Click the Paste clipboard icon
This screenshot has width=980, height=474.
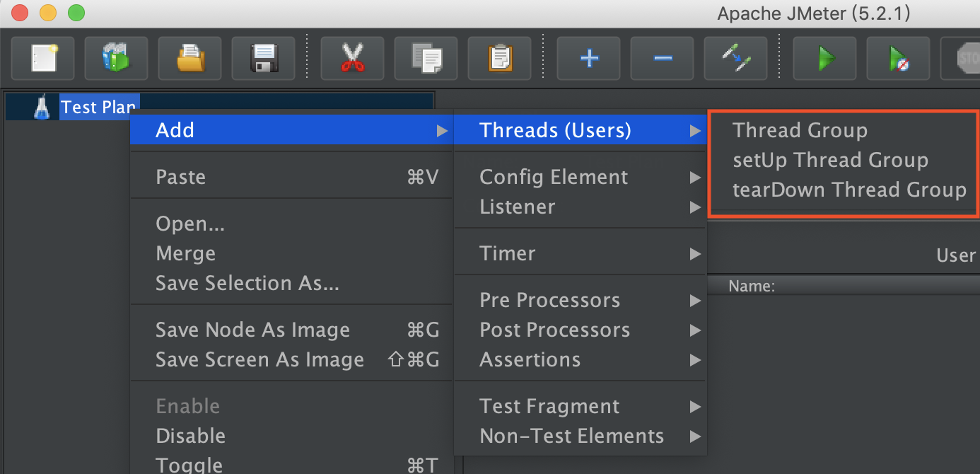[499, 58]
